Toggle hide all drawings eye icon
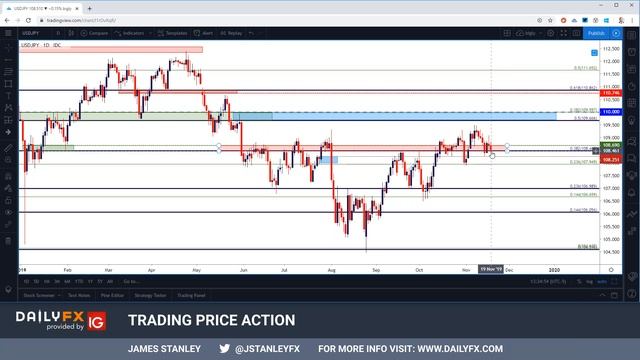 (8, 212)
